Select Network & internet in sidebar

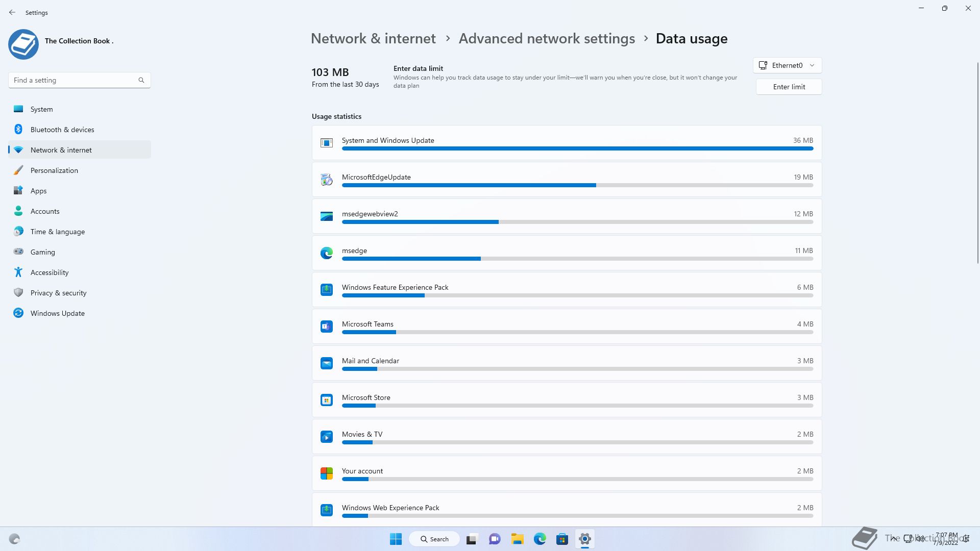[x=80, y=150]
